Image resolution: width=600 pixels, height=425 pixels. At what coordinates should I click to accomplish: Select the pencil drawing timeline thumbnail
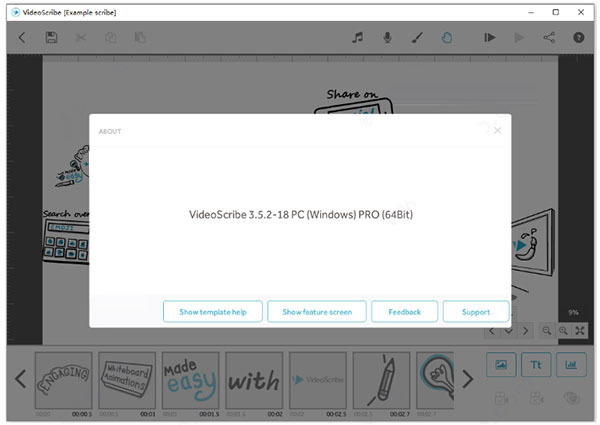(381, 381)
